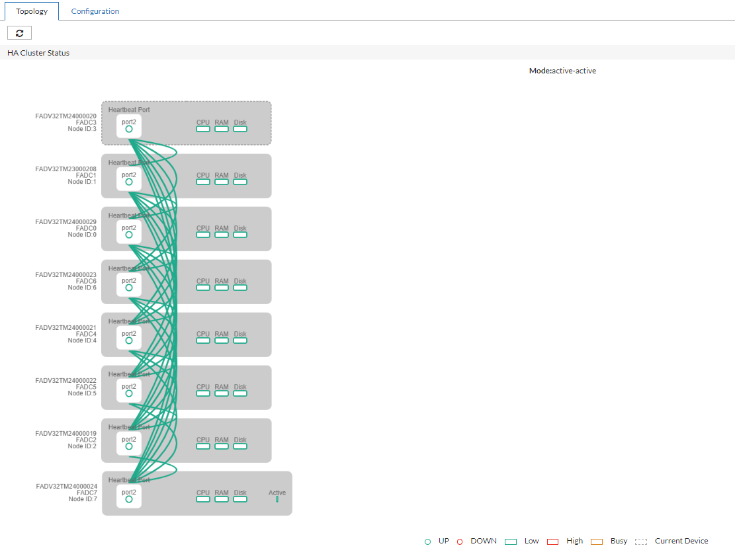Click Disk usage bar of FADC2
This screenshot has height=560, width=735.
click(x=240, y=447)
